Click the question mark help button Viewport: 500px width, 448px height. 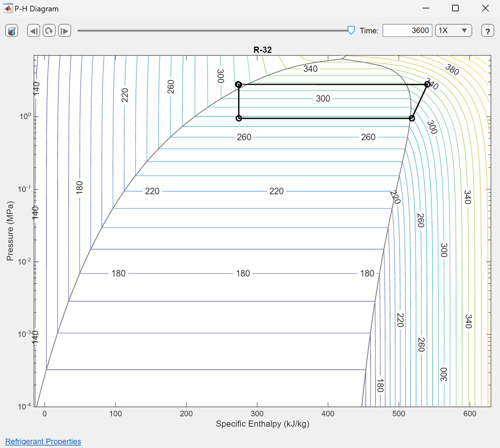(487, 31)
